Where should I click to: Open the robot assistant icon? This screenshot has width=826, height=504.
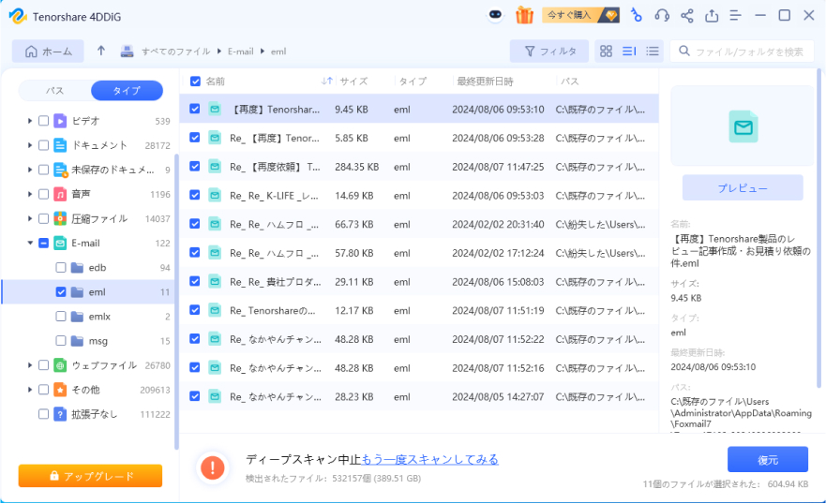tap(497, 15)
